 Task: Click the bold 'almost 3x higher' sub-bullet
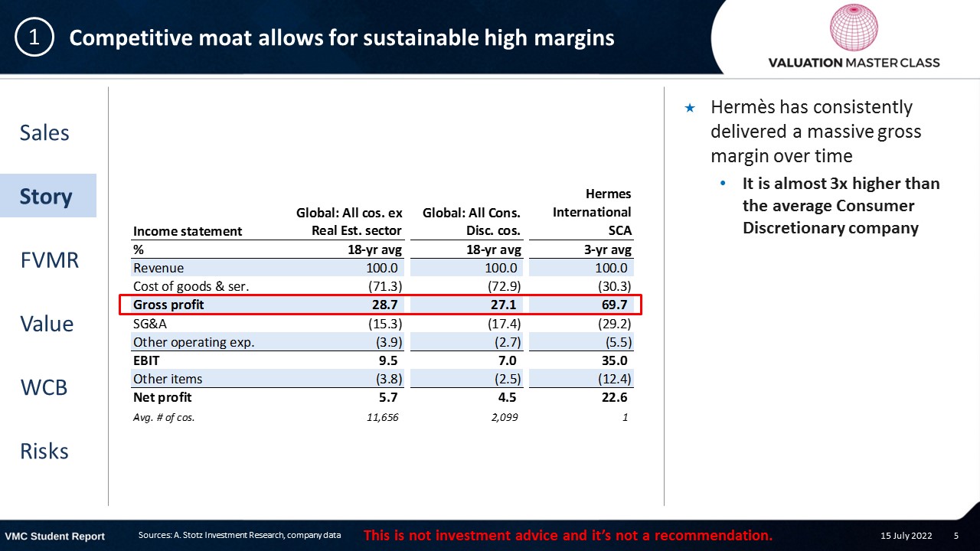[x=841, y=206]
